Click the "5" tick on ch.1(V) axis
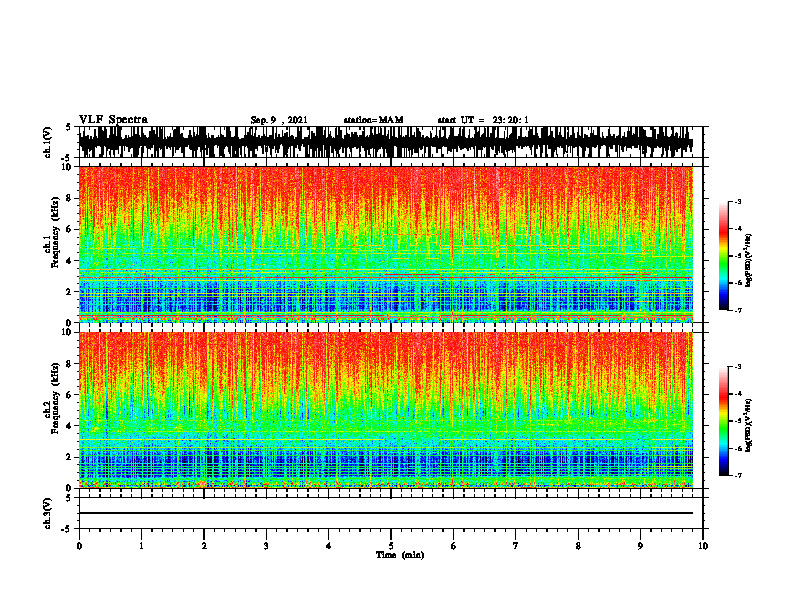The width and height of the screenshot is (792, 612). [x=68, y=127]
